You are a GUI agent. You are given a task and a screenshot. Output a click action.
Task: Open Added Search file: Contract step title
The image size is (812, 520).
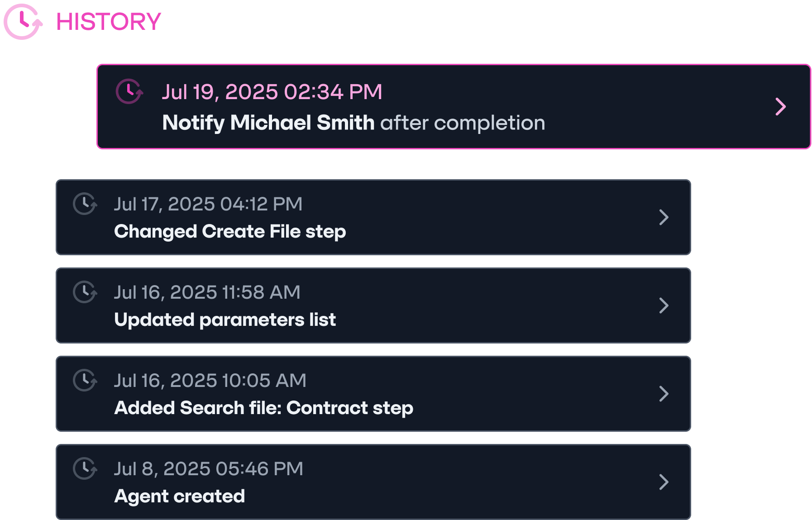(x=263, y=408)
